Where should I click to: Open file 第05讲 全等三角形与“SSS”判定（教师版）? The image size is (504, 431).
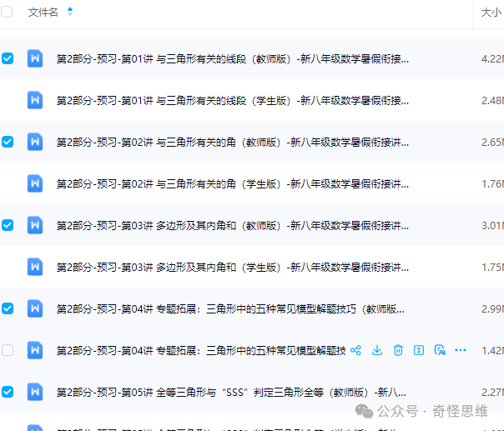(231, 392)
